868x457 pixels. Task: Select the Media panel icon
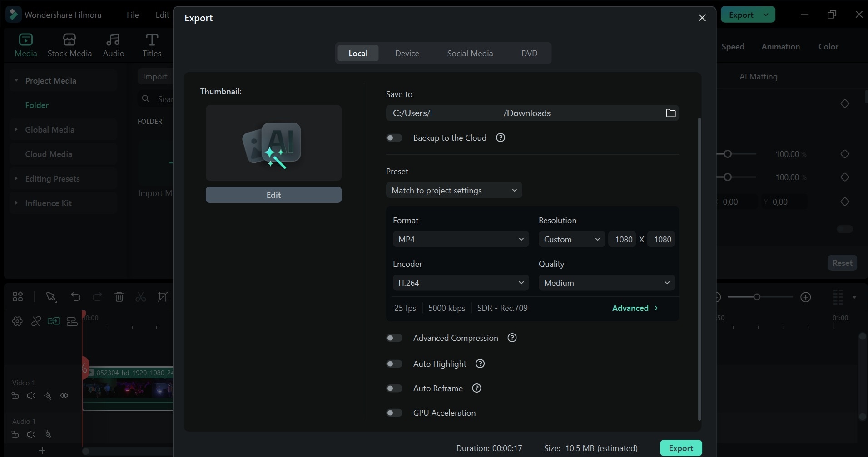[x=25, y=44]
